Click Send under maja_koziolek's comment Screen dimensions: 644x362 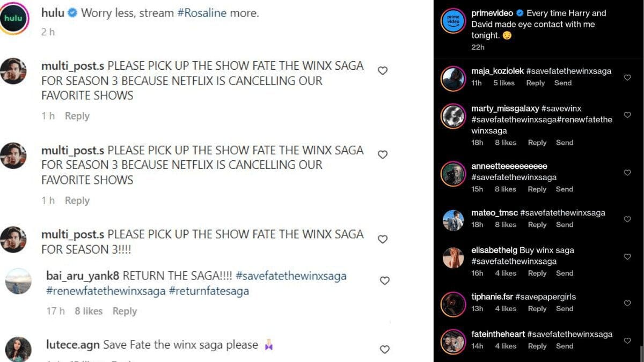pos(563,83)
